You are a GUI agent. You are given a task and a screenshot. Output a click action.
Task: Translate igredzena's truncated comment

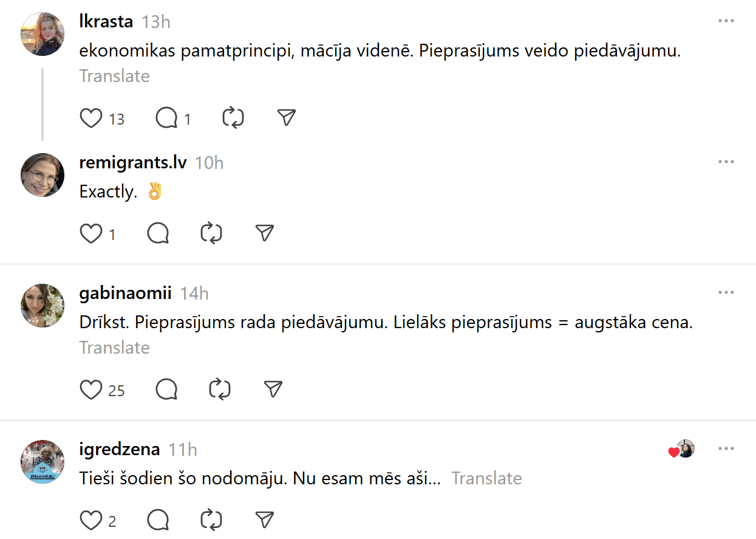(486, 478)
